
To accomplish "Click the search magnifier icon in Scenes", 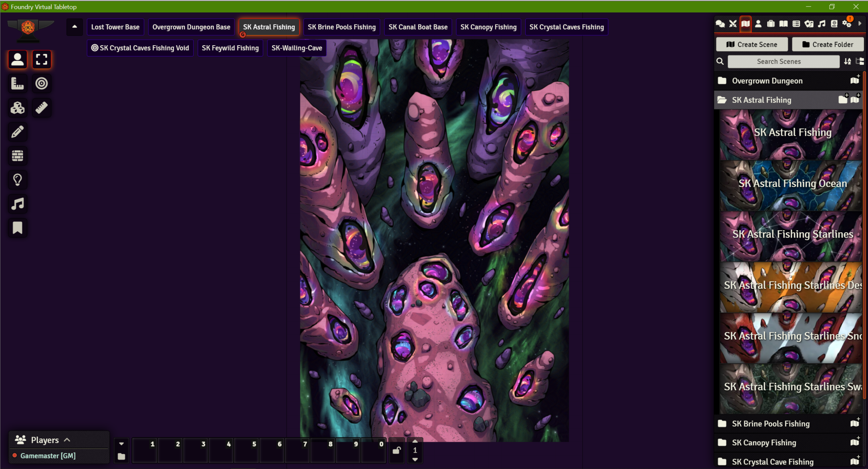I will coord(720,61).
